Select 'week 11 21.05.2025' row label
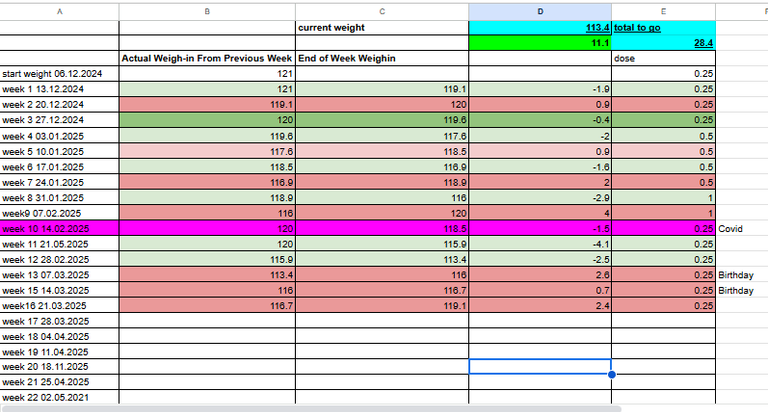 coord(59,244)
